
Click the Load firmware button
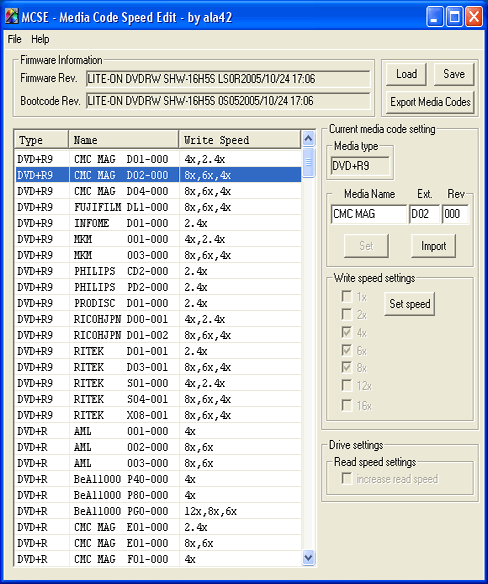point(406,74)
